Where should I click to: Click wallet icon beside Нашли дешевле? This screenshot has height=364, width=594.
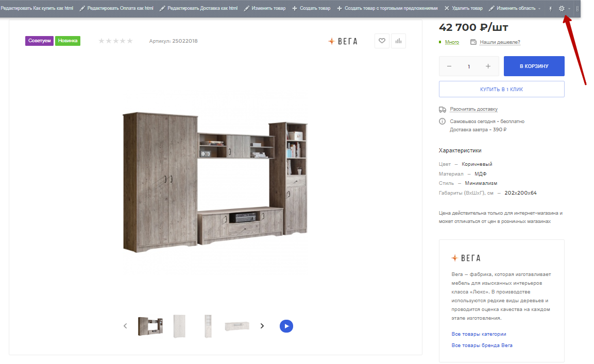[x=473, y=42]
